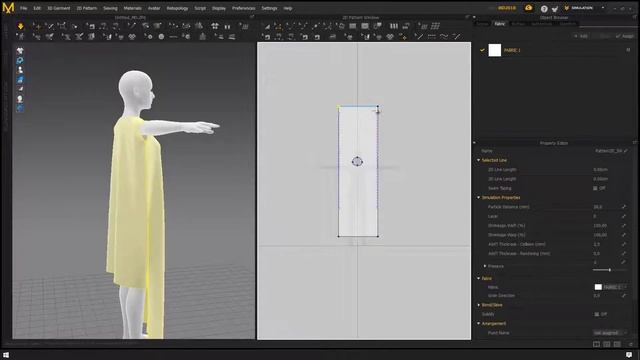Expand the Pressure section

click(x=485, y=266)
